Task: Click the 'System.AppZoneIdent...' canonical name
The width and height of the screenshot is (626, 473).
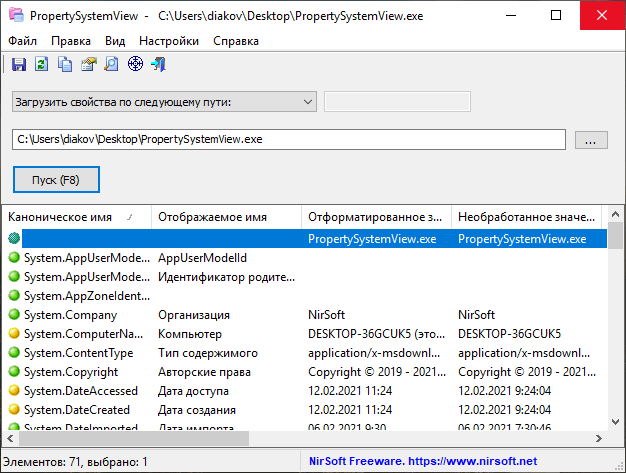Action: click(x=87, y=296)
